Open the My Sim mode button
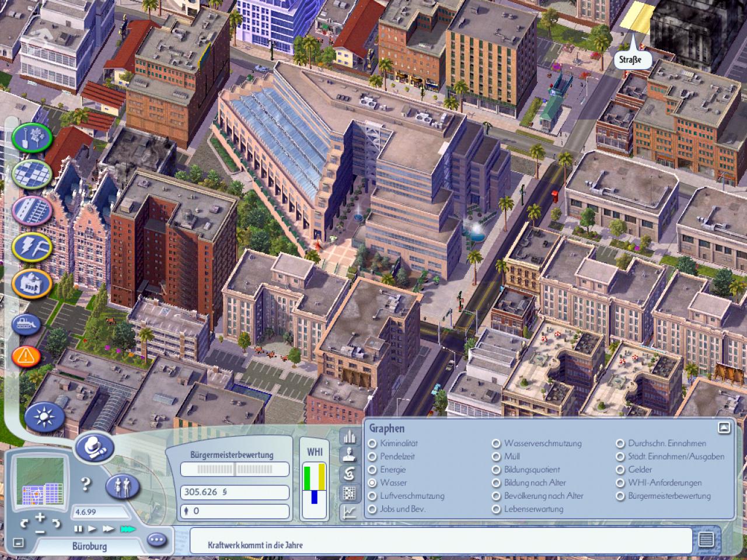The image size is (747, 560). pyautogui.click(x=122, y=486)
